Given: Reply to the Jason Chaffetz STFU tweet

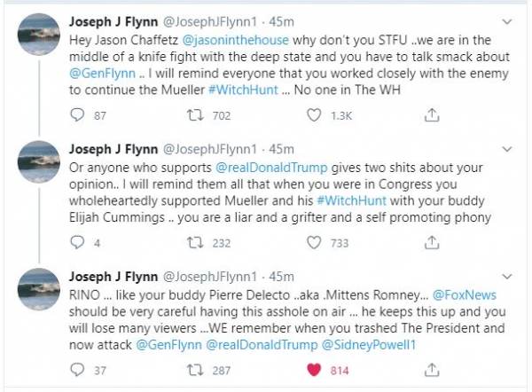Looking at the screenshot, I should (77, 114).
